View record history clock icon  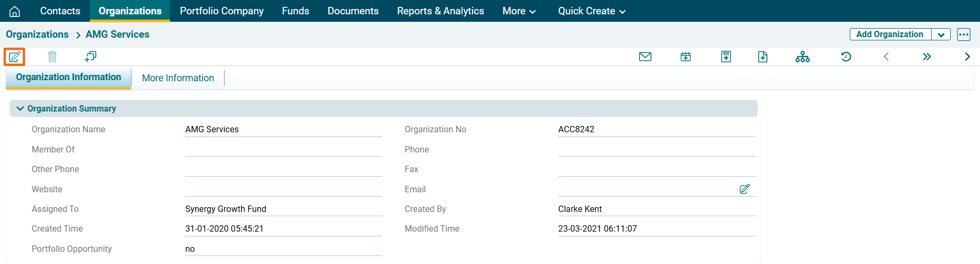846,56
